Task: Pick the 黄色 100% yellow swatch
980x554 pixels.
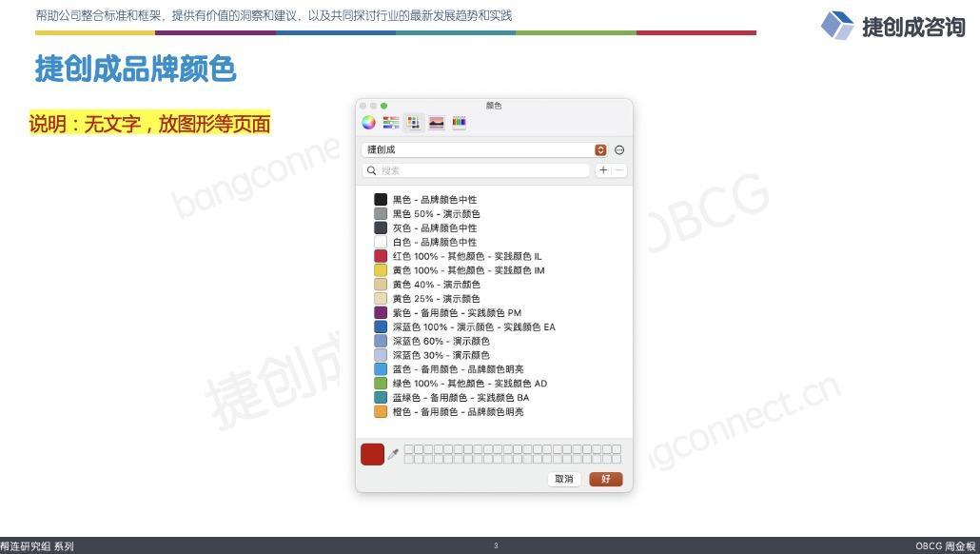Action: (381, 270)
